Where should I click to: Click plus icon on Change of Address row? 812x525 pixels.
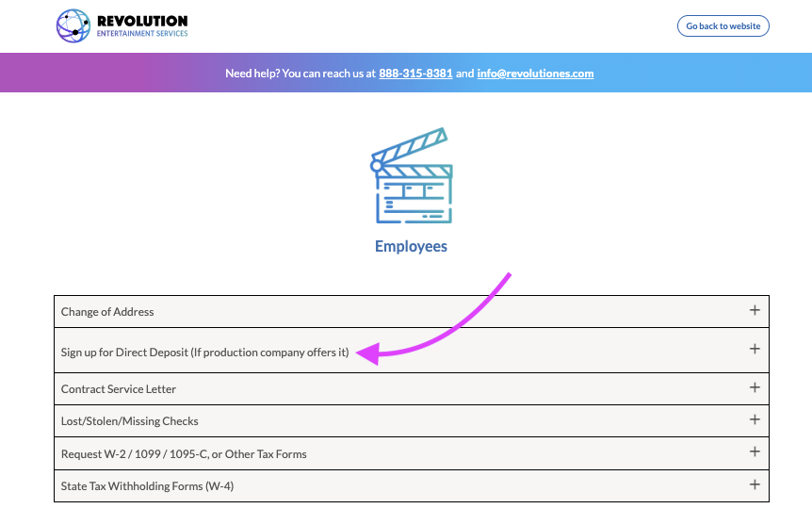point(755,310)
